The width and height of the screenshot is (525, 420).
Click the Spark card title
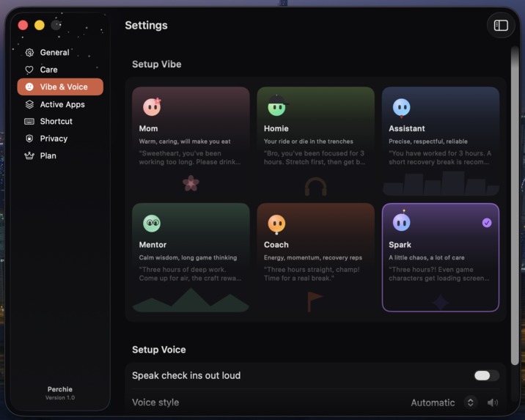400,245
